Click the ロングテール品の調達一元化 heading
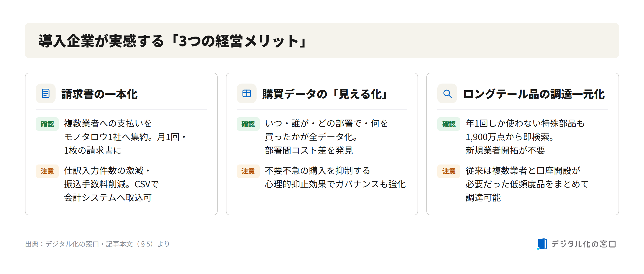 (534, 94)
